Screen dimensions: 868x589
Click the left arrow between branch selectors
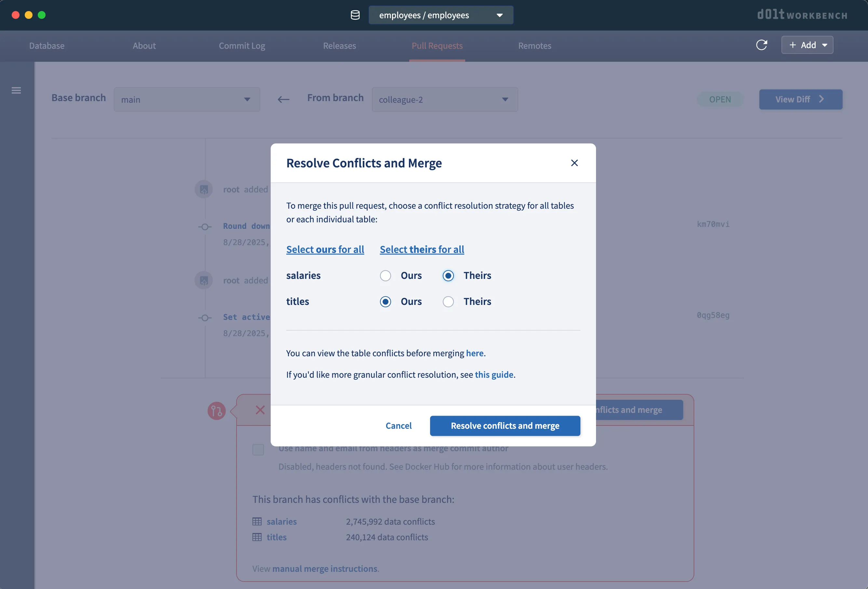click(x=283, y=99)
